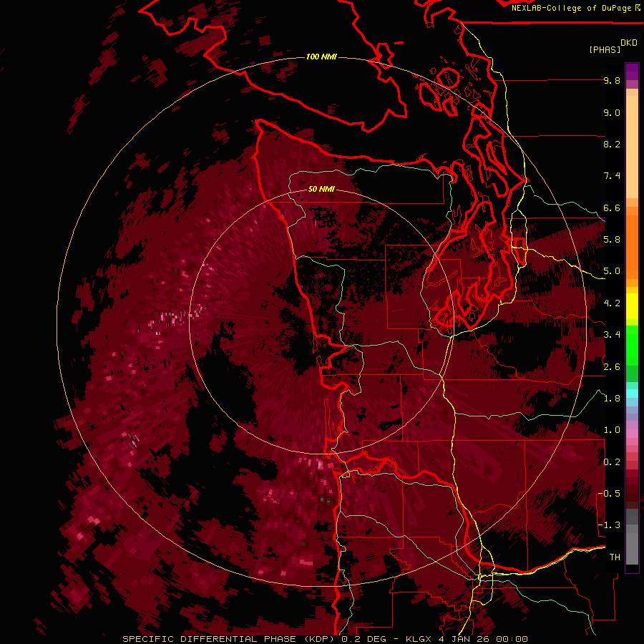Click the 8.2 value on the scale

click(x=612, y=144)
